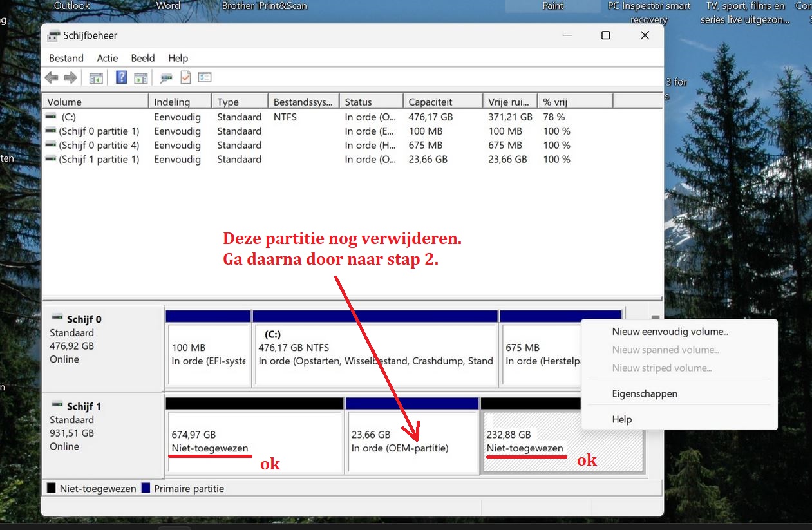Screen dimensions: 812x530
Task: Click the checklist view settings toolbar icon
Action: [205, 78]
